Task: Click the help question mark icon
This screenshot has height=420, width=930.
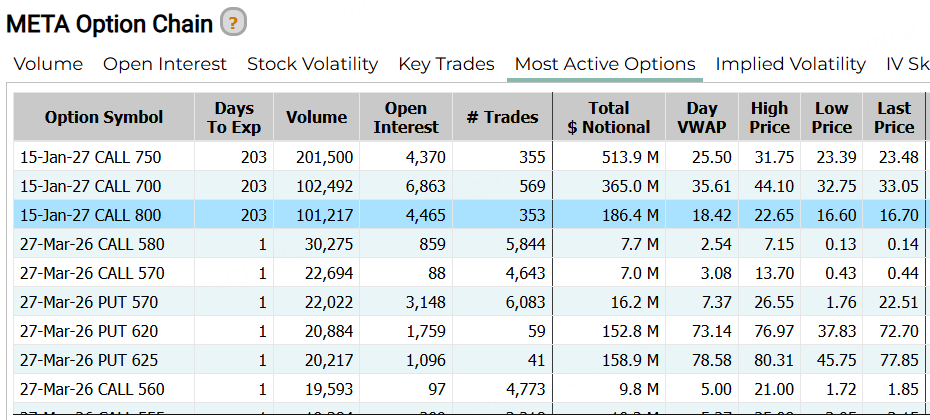Action: pos(233,21)
